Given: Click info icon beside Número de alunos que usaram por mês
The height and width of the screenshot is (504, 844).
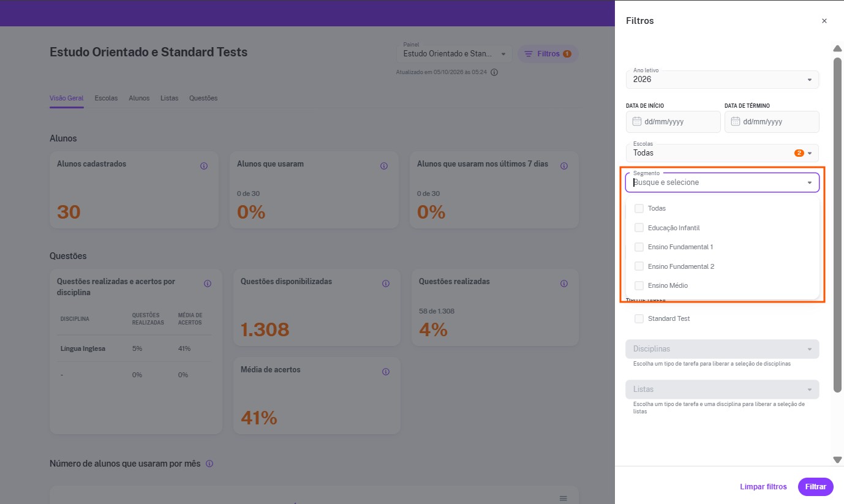Looking at the screenshot, I should click(x=209, y=464).
